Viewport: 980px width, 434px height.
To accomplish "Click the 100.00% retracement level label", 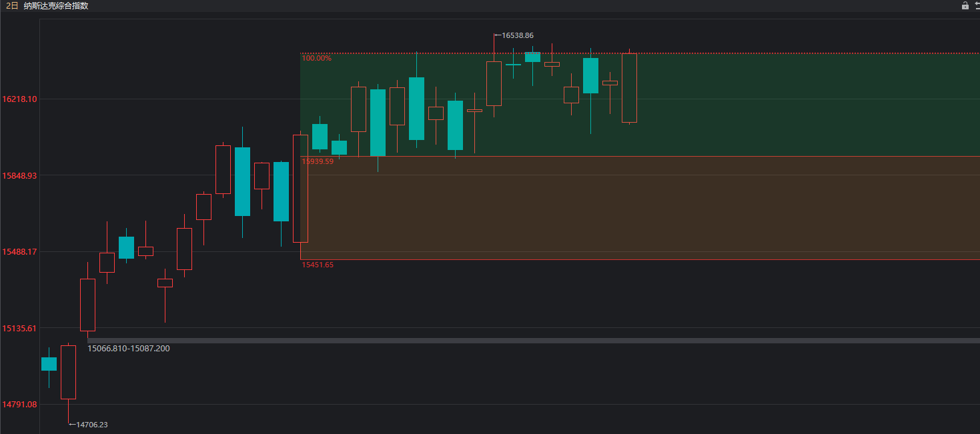I will click(316, 59).
